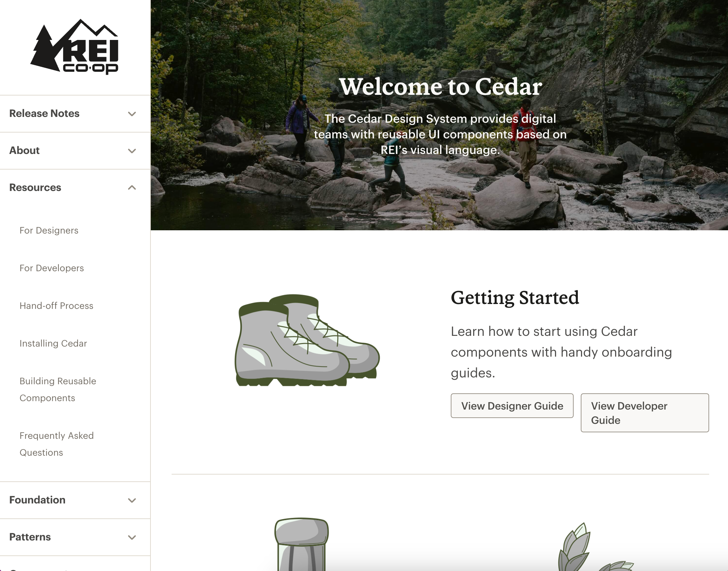The image size is (728, 571).
Task: Open Building Reusable Components page
Action: pos(58,389)
